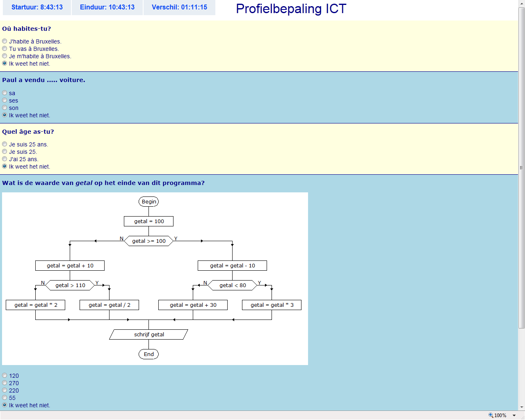Image resolution: width=525 pixels, height=420 pixels.
Task: Click the scrollbar up arrow
Action: [522, 3]
